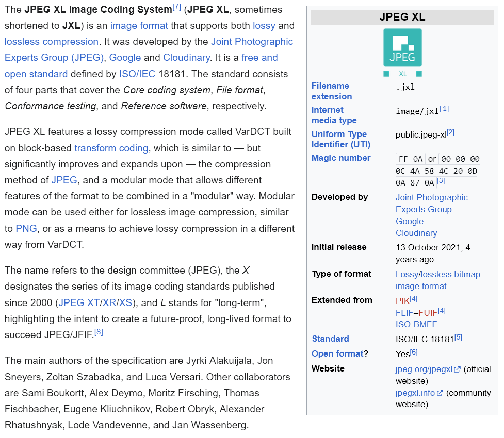Open the PNG link

tap(26, 228)
